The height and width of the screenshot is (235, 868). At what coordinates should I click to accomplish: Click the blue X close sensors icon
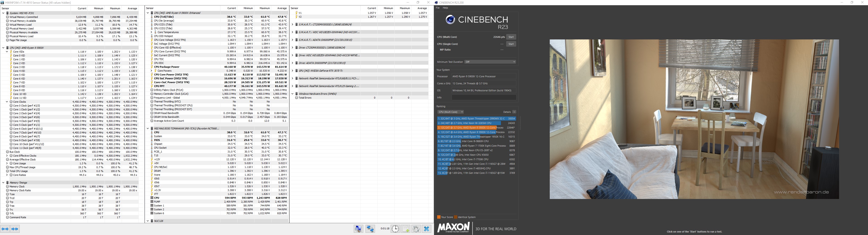point(427,229)
